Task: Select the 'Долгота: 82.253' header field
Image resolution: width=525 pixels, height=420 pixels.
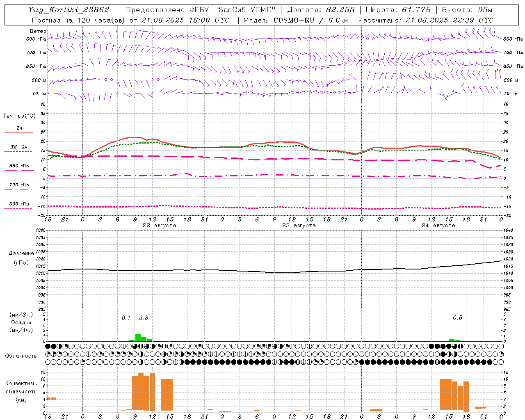Action: (x=321, y=10)
